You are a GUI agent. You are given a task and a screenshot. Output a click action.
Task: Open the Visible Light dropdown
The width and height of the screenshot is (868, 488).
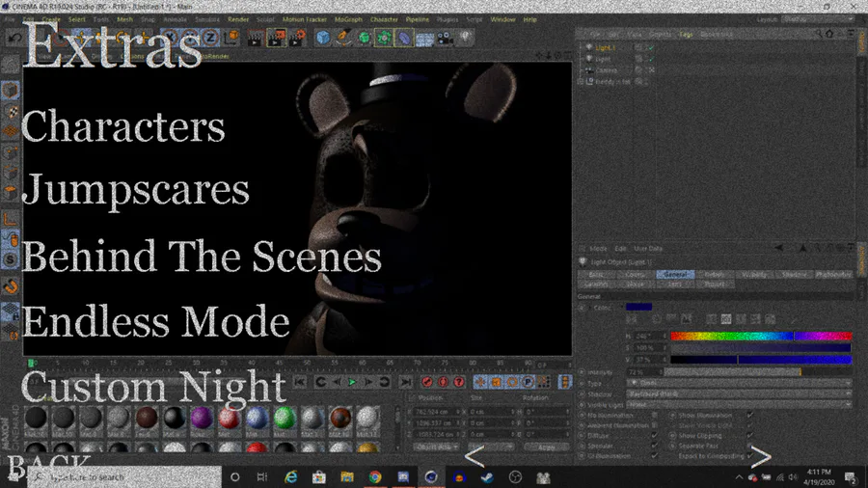coord(740,404)
